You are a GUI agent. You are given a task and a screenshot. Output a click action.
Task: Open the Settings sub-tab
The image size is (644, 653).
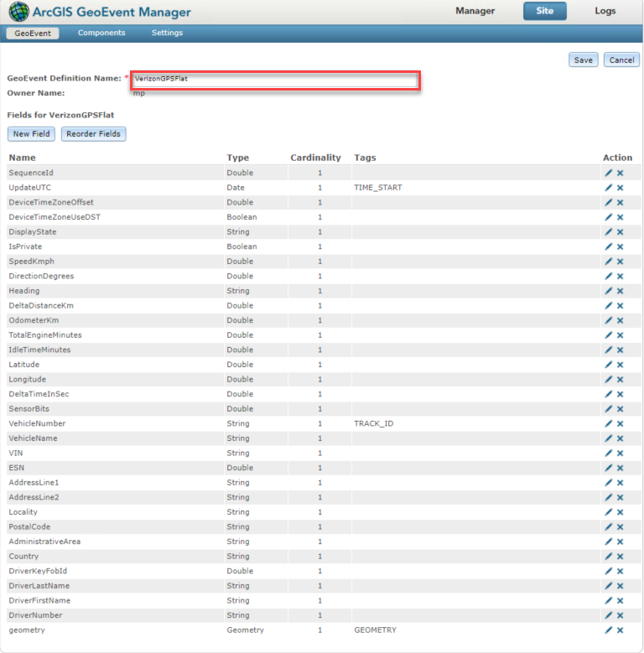[x=167, y=33]
